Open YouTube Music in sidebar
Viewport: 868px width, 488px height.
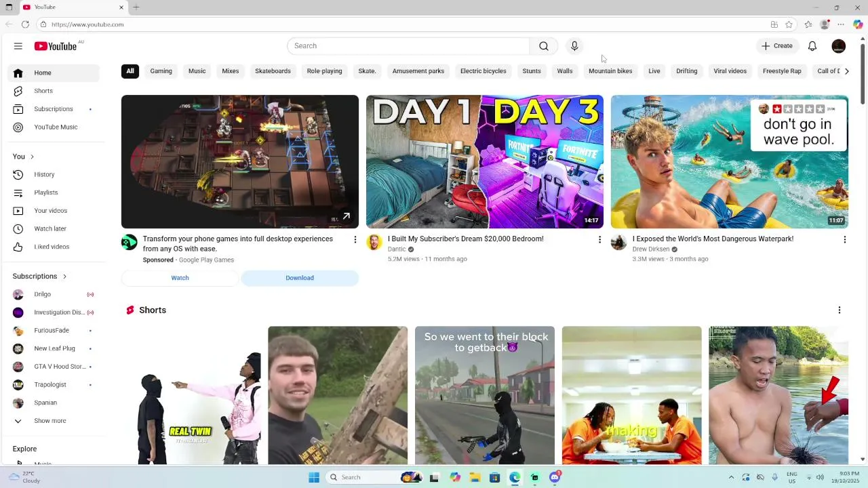pyautogui.click(x=55, y=127)
